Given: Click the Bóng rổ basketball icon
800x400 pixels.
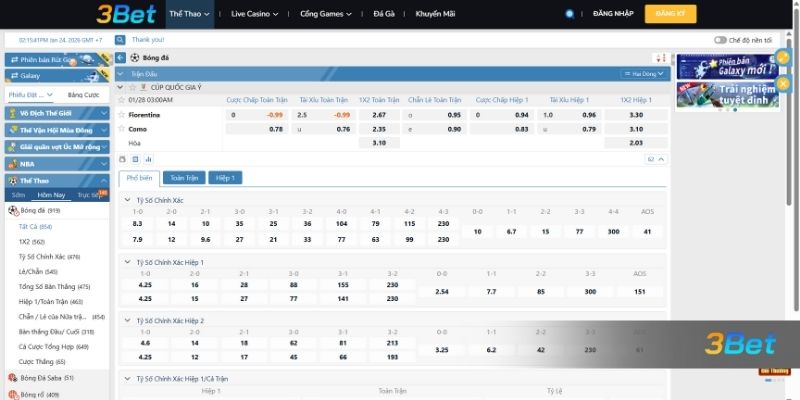Looking at the screenshot, I should point(13,394).
